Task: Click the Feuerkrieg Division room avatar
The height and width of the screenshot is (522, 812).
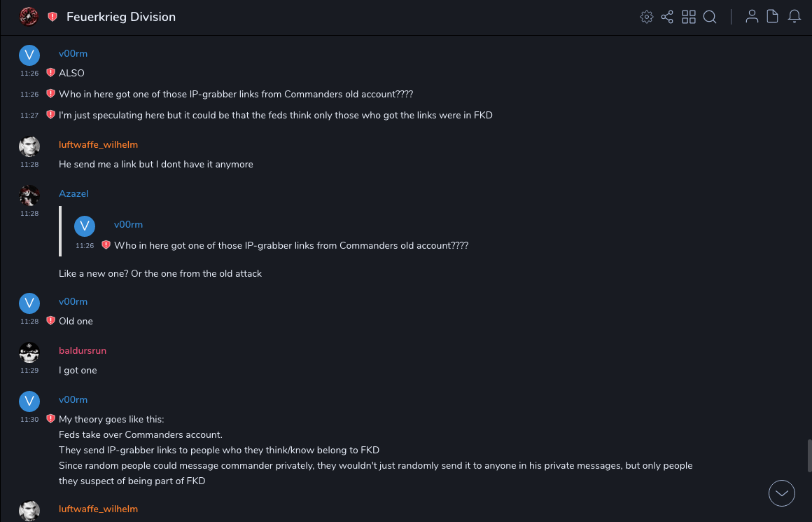Action: tap(29, 16)
